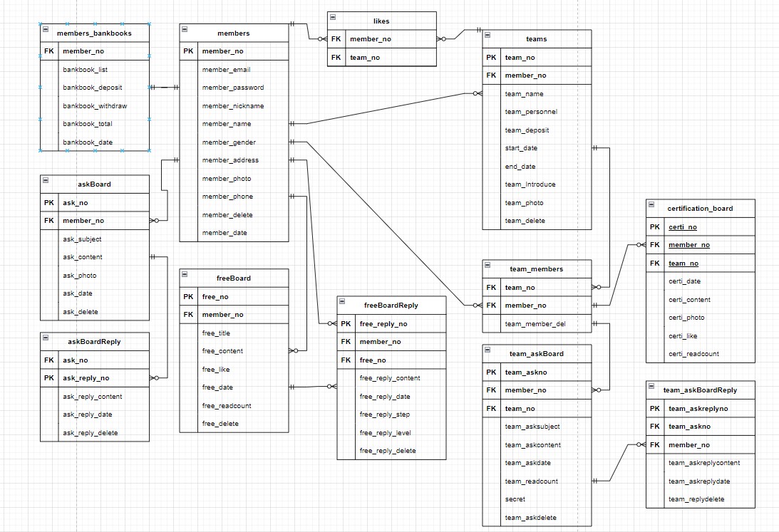This screenshot has height=532, width=779.
Task: Select the freeBoard table title
Action: (x=234, y=278)
